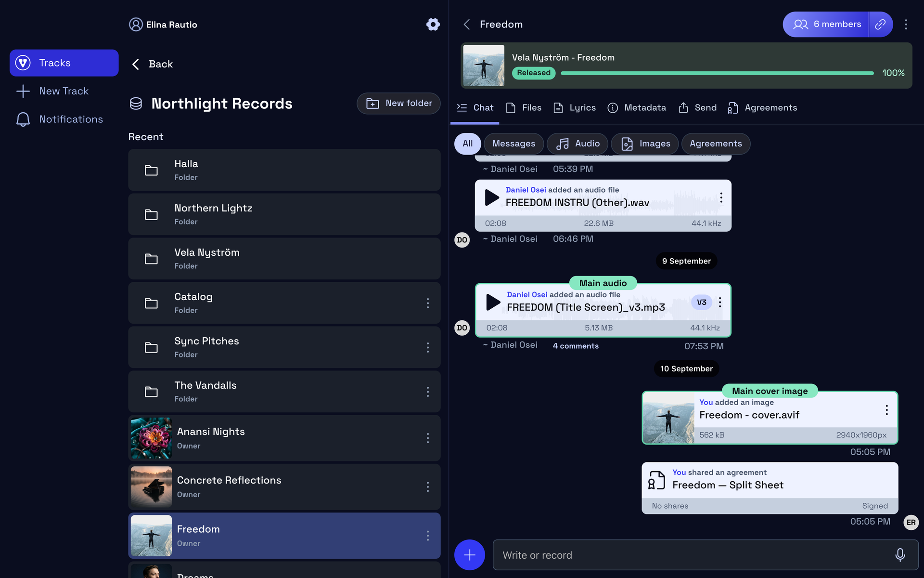Tap the microphone record icon
Image resolution: width=924 pixels, height=578 pixels.
coord(900,555)
